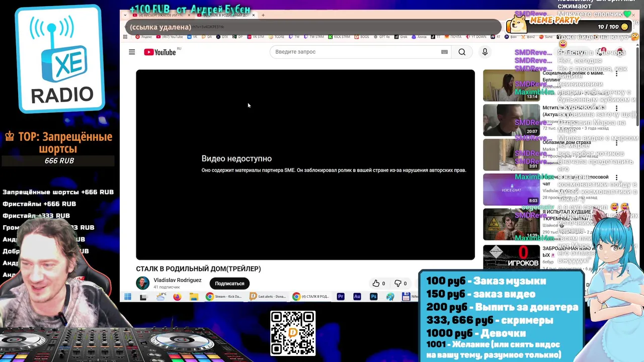Open the Социальный ролик о маме 13:14 thumbnail
Viewport: 644px width, 362px height.
point(511,85)
